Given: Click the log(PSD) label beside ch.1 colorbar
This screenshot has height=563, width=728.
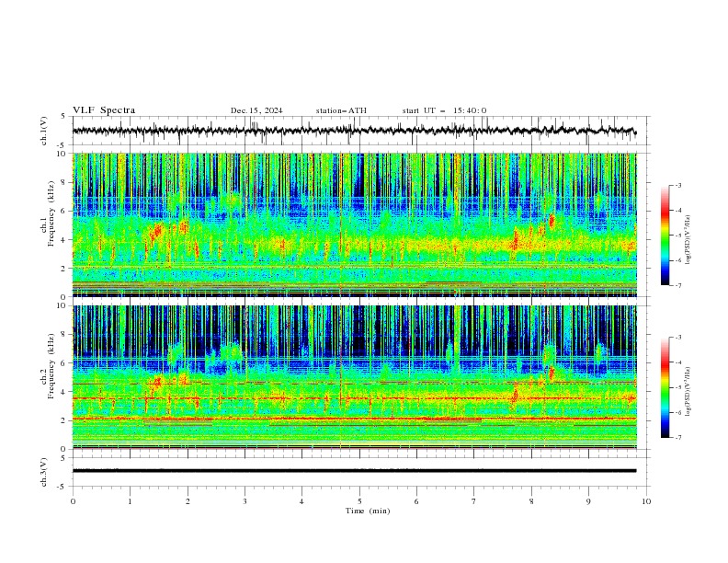Looking at the screenshot, I should pyautogui.click(x=688, y=240).
